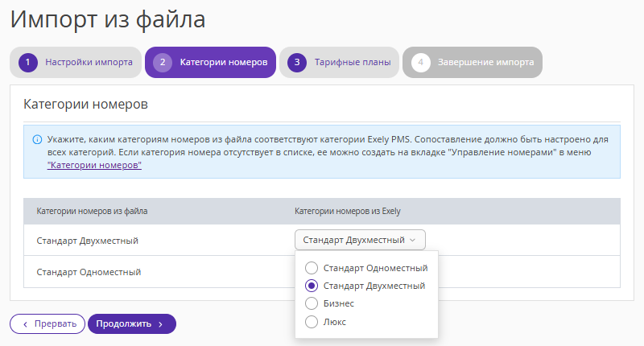Image resolution: width=644 pixels, height=346 pixels.
Task: Click the right arrow on Продолжить button
Action: [160, 324]
